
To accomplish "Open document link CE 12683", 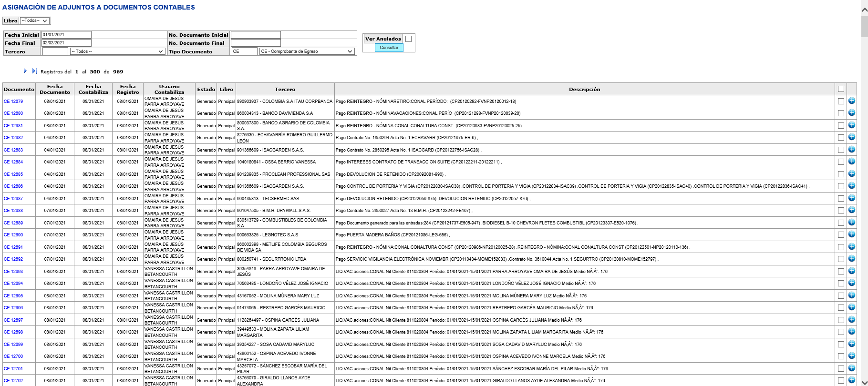I will (13, 150).
